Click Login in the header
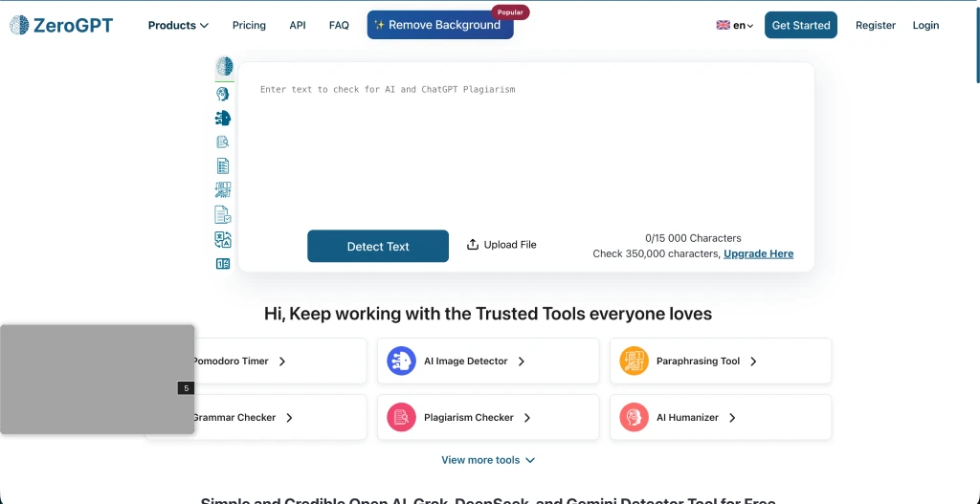This screenshot has width=980, height=504. pyautogui.click(x=925, y=25)
